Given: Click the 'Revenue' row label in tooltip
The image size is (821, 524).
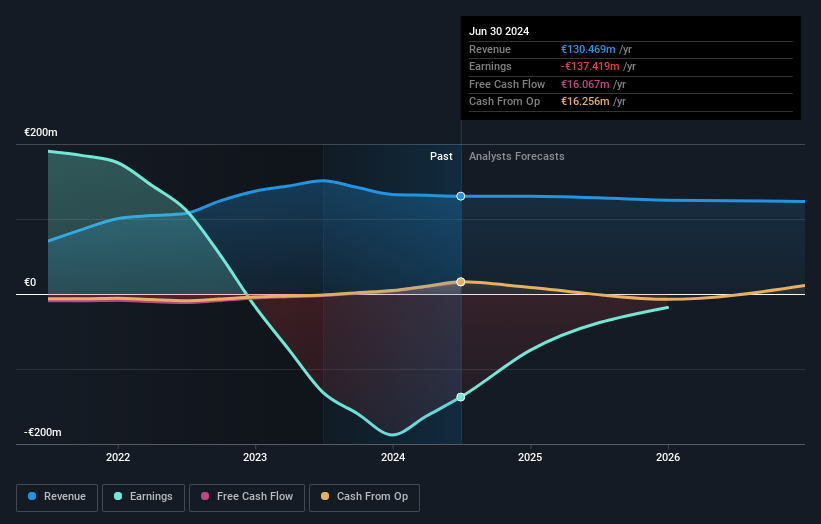Looking at the screenshot, I should click(x=490, y=49).
